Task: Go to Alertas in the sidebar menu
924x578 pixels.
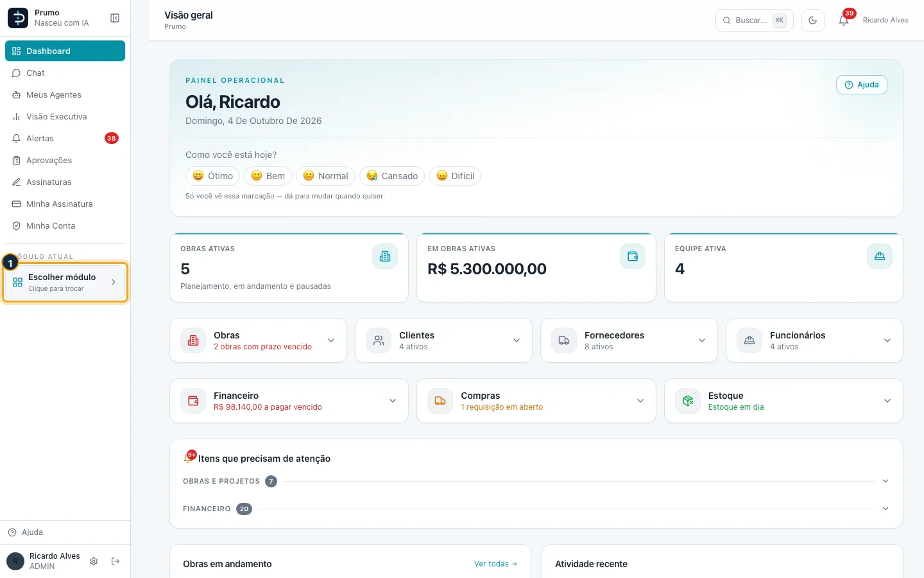Action: click(65, 138)
